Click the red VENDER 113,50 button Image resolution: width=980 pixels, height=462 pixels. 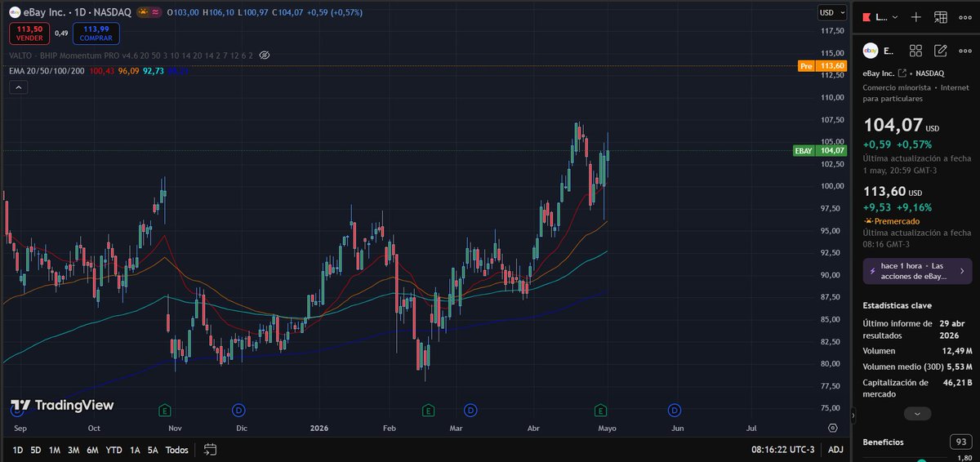point(29,33)
